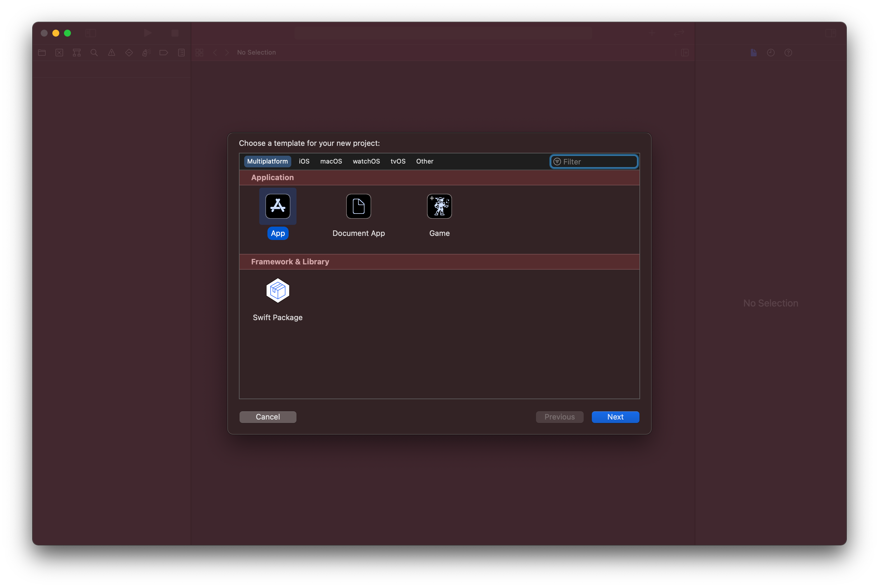The height and width of the screenshot is (588, 879).
Task: Click the code review arrows icon
Action: tap(679, 33)
